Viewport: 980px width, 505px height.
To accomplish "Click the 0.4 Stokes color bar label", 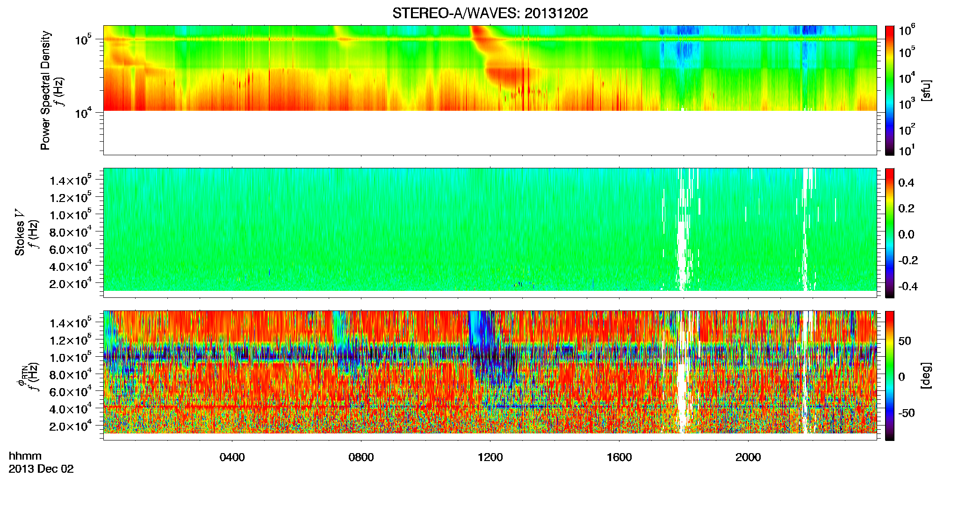I will click(x=906, y=183).
